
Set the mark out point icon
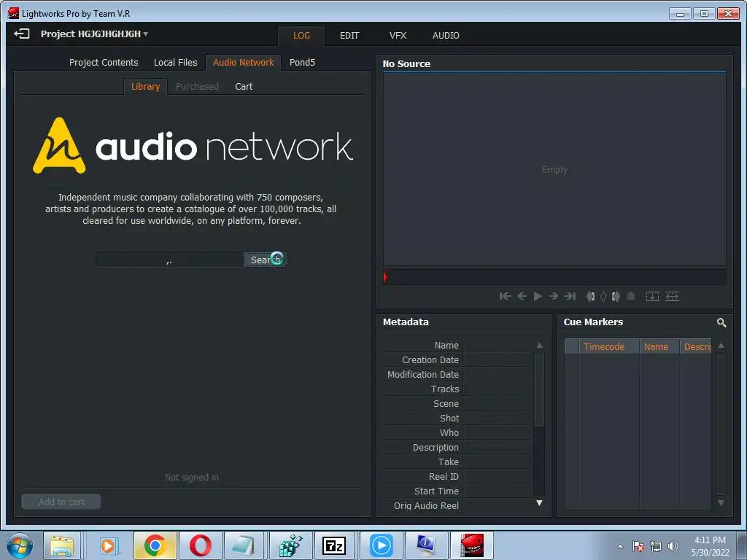616,296
